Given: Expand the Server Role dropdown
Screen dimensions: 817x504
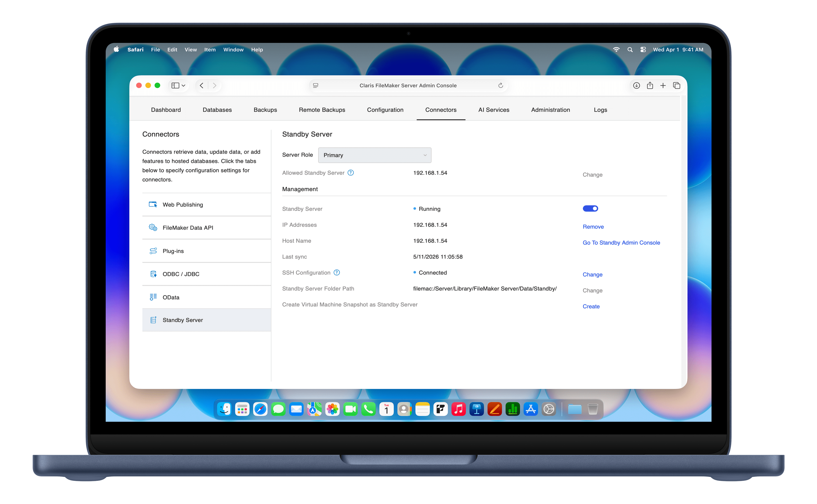Looking at the screenshot, I should (x=375, y=155).
